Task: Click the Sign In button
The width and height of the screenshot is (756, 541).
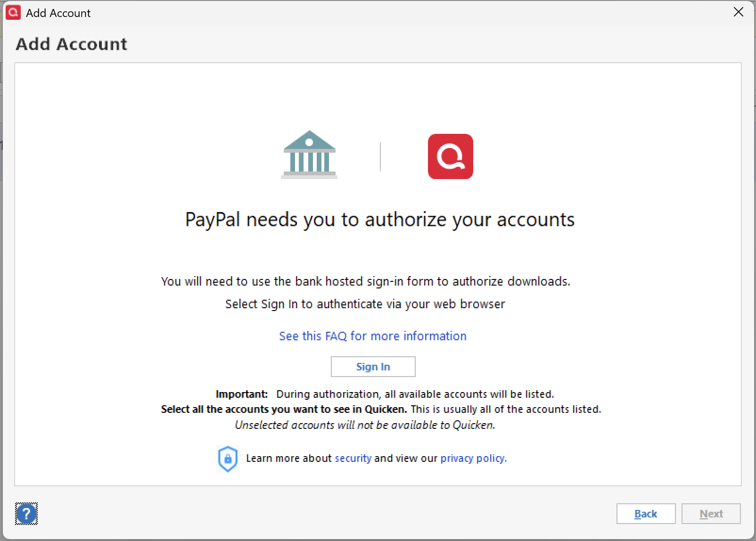Action: 373,367
